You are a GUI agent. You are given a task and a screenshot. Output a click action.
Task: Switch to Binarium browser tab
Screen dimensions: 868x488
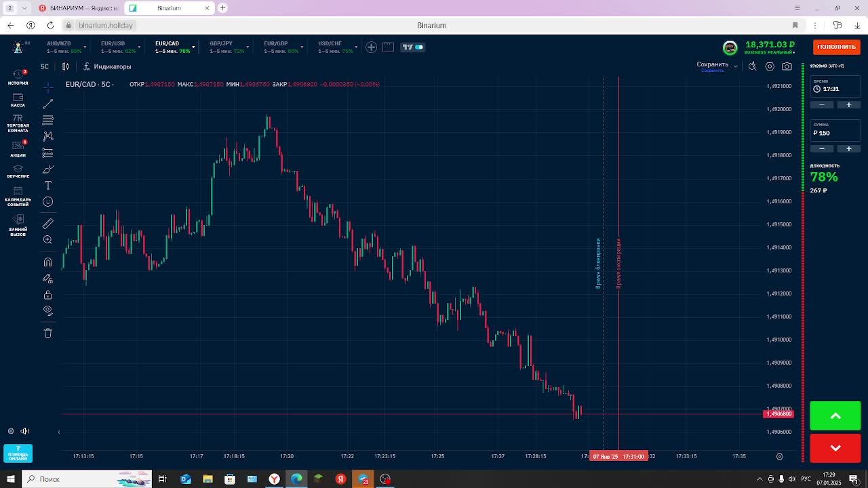click(169, 8)
